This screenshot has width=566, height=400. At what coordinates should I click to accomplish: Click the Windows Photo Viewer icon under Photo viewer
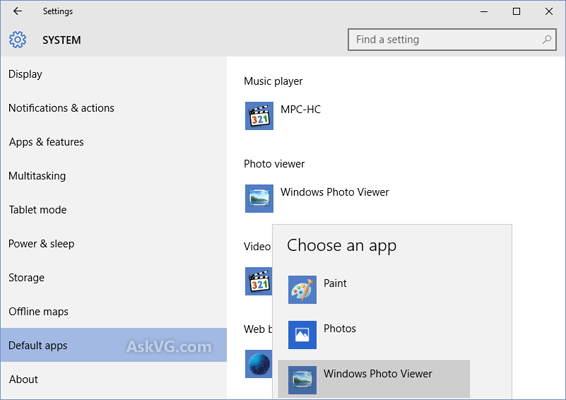point(259,199)
